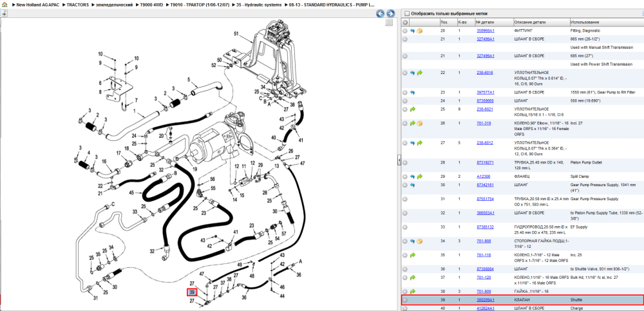Open 'T9010 - ТРАКТОР (1/06-12/07)' breadcrumb

(x=200, y=5)
